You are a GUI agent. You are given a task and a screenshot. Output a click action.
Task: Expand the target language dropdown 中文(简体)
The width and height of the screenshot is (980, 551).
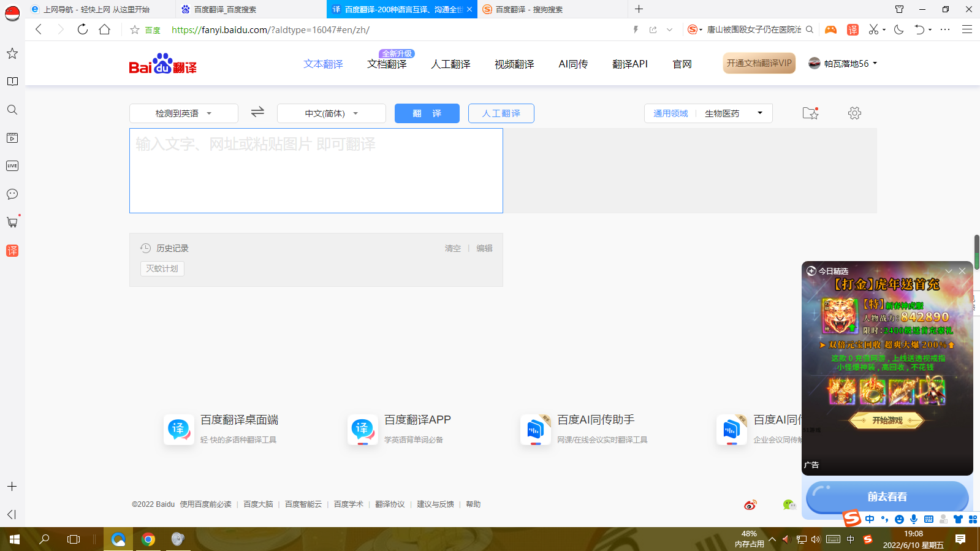pos(332,113)
